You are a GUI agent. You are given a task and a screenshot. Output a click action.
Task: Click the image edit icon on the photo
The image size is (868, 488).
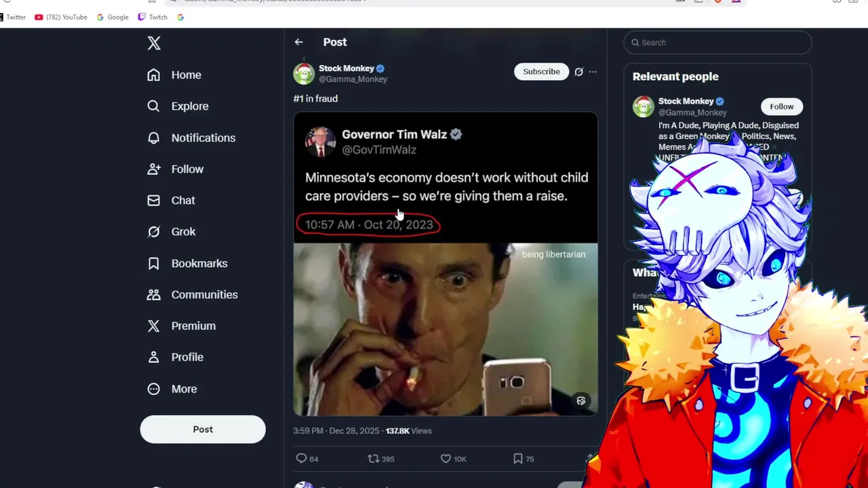581,401
